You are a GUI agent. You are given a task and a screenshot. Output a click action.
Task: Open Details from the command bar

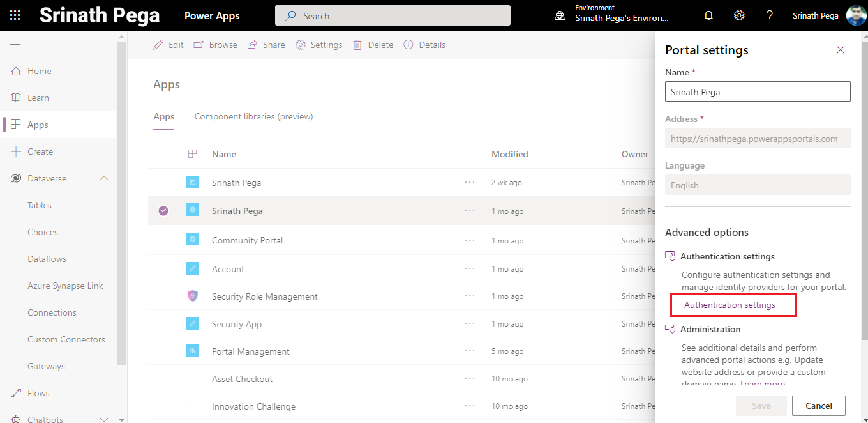point(424,45)
